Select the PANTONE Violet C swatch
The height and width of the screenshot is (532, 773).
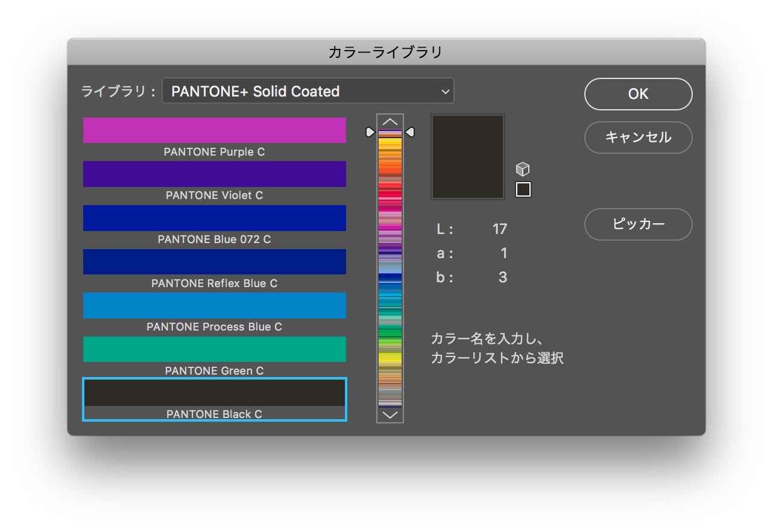[x=215, y=174]
